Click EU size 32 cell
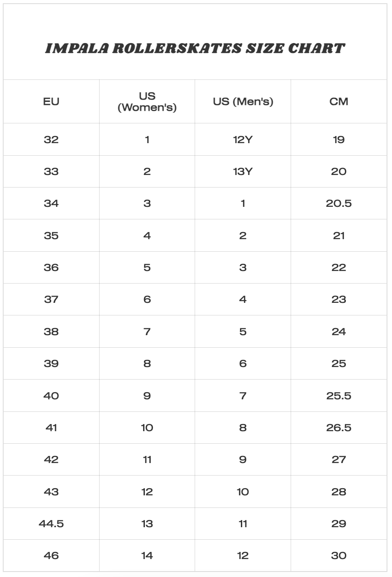This screenshot has height=577, width=392. click(51, 140)
